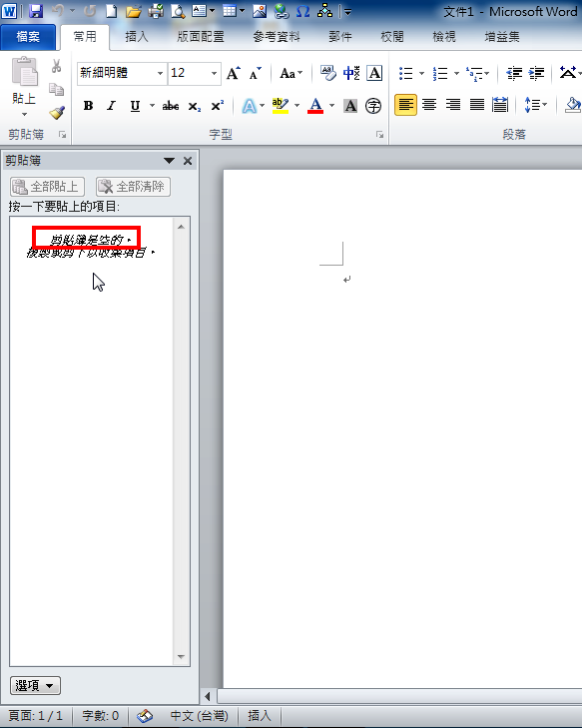Switch to the 插入 tab

pos(137,37)
